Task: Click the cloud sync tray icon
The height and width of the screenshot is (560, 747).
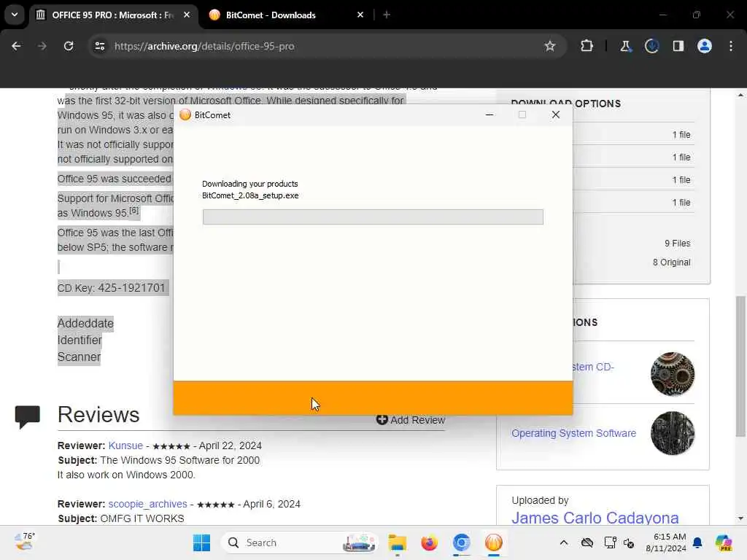Action: tap(587, 542)
